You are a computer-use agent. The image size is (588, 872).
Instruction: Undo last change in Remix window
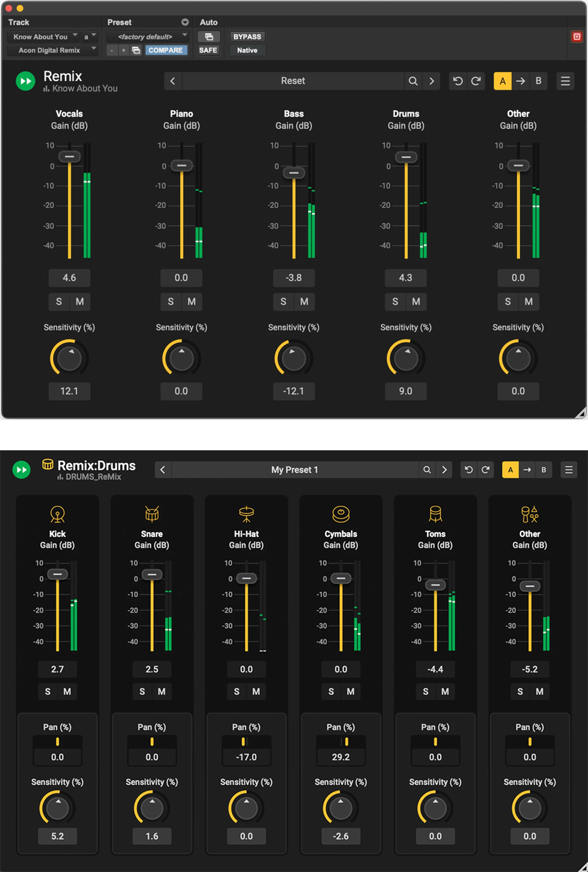click(x=458, y=81)
